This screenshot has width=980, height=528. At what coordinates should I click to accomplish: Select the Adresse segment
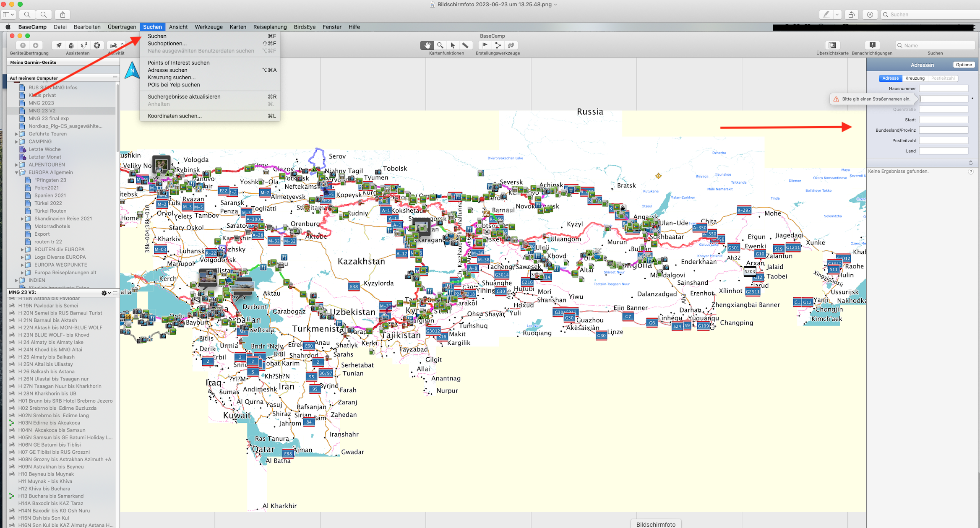pyautogui.click(x=890, y=78)
